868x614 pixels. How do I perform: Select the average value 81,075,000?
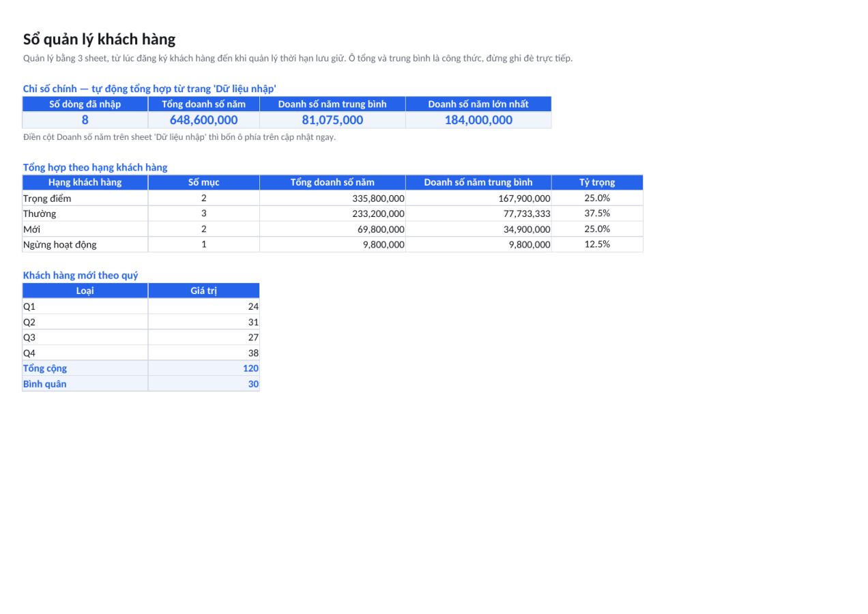(333, 120)
